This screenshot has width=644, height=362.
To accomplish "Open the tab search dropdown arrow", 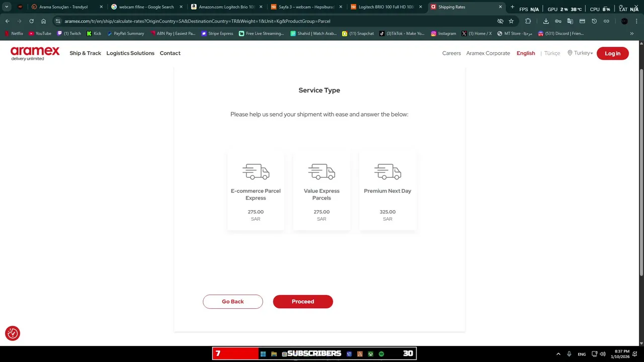I will (x=7, y=7).
